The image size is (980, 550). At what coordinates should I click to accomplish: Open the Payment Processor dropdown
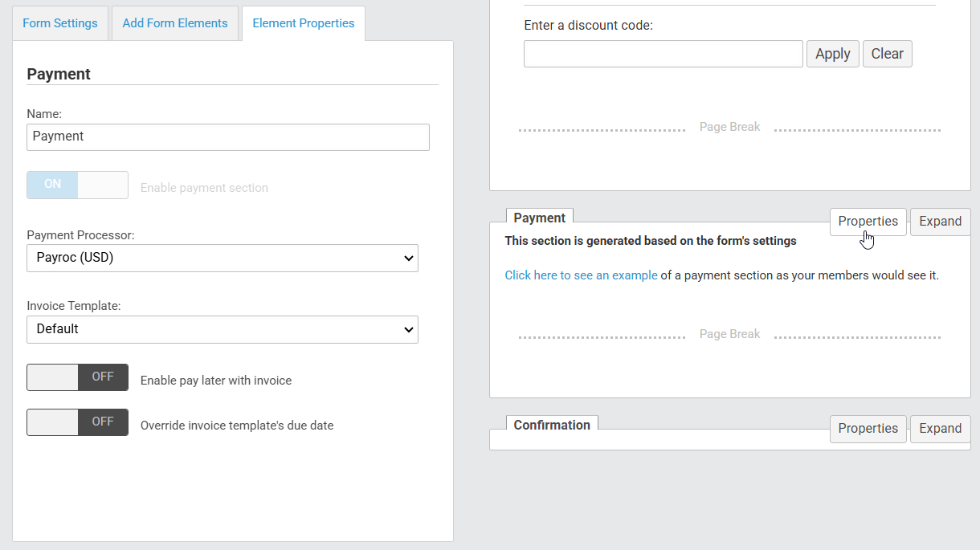(223, 259)
